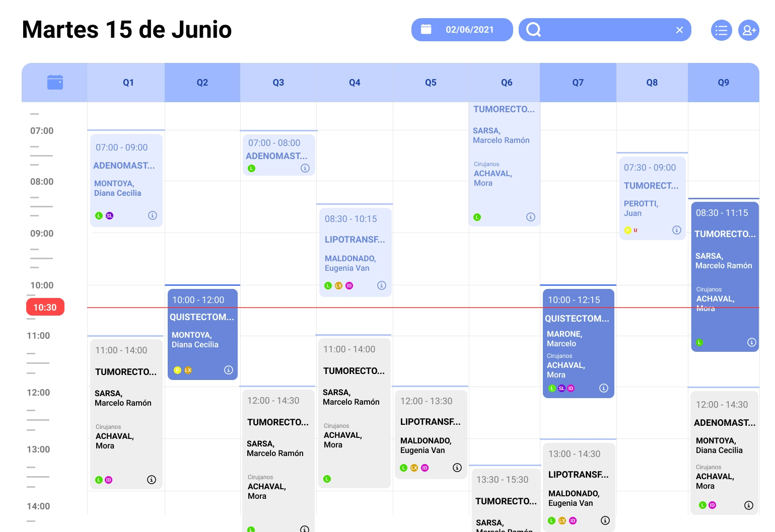Clear the search with the X icon
The image size is (775, 532).
tap(679, 30)
